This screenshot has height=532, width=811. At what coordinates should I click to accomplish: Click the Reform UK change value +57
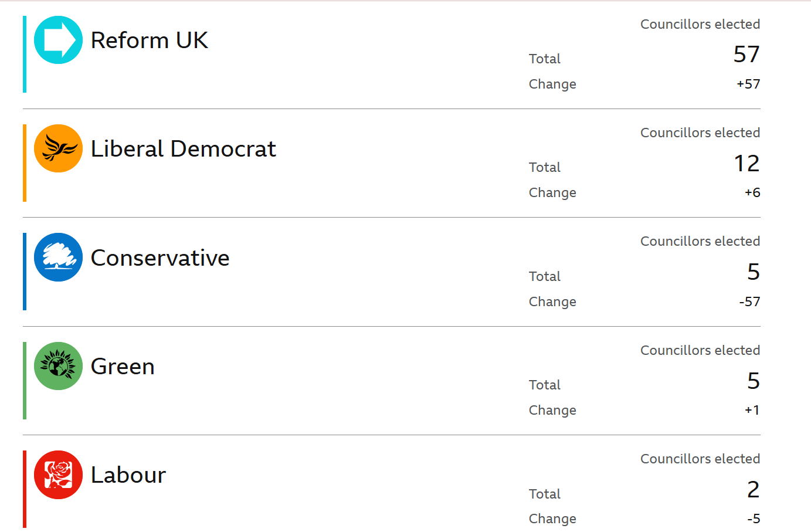coord(748,84)
